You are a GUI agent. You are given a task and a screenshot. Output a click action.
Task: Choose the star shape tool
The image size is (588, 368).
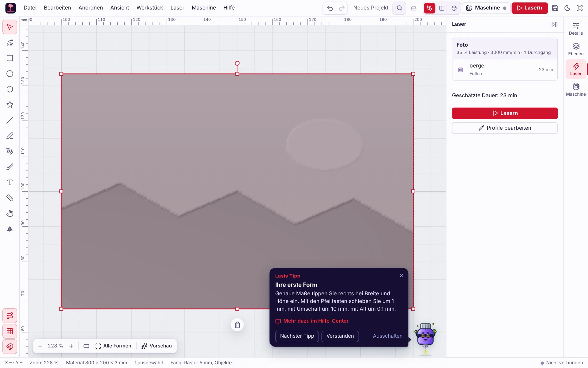(10, 105)
